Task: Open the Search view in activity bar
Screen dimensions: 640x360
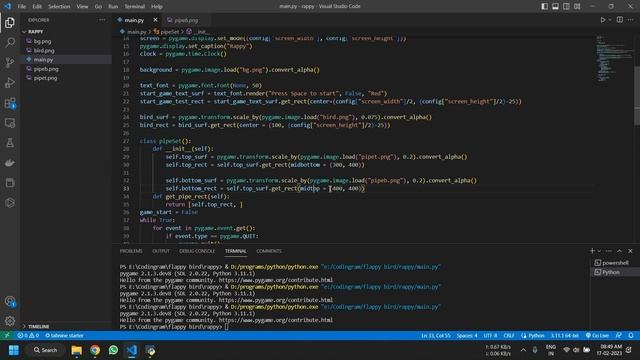Action: (10, 42)
